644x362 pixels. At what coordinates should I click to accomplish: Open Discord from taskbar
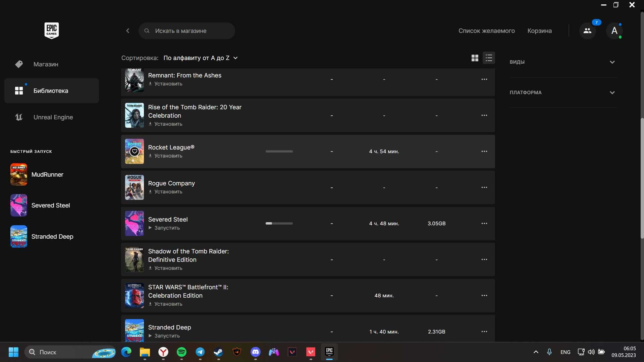(256, 352)
